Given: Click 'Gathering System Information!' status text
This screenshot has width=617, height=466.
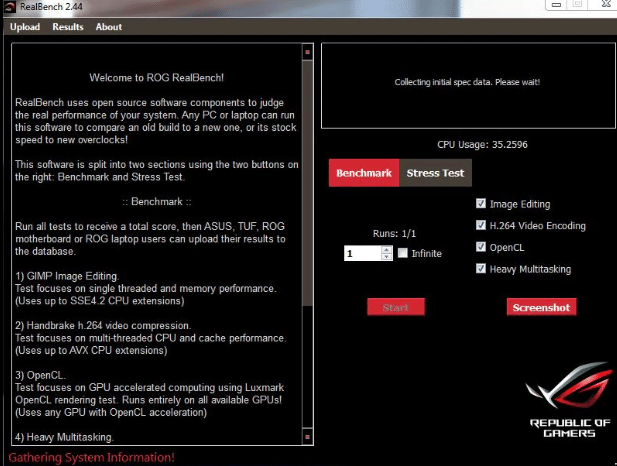Looking at the screenshot, I should [91, 457].
